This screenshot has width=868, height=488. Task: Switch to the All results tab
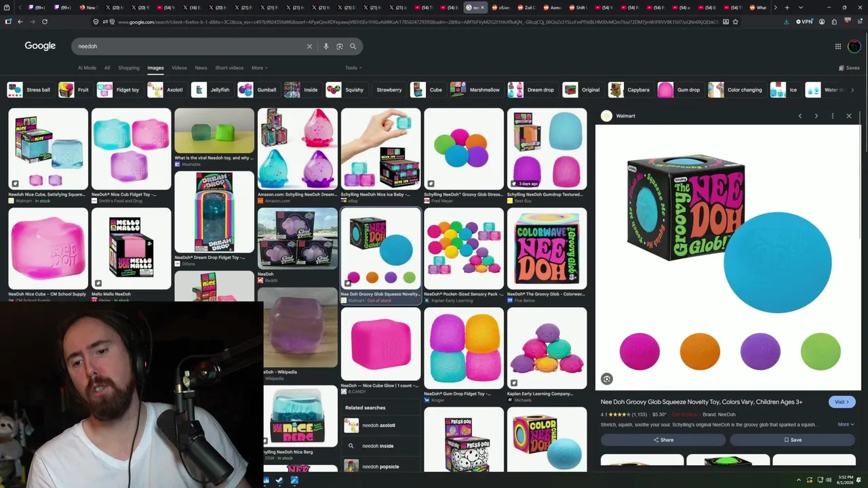click(107, 68)
